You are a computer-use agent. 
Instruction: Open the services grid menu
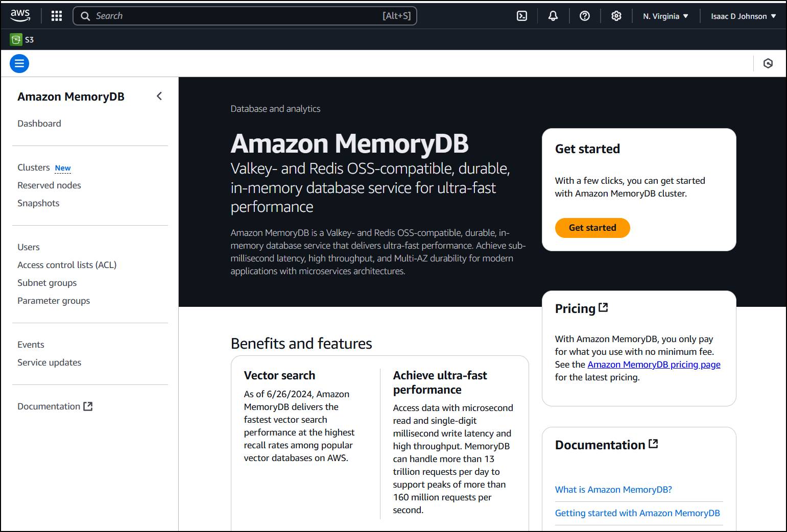tap(57, 16)
